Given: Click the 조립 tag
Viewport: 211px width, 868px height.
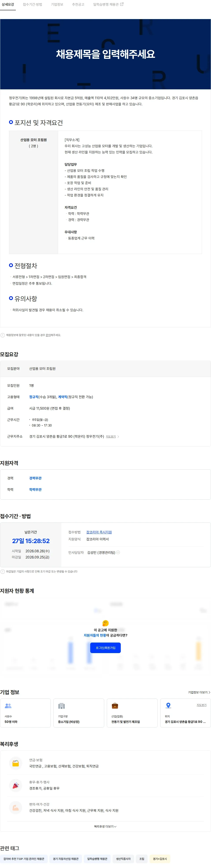Looking at the screenshot, I should click(142, 859).
